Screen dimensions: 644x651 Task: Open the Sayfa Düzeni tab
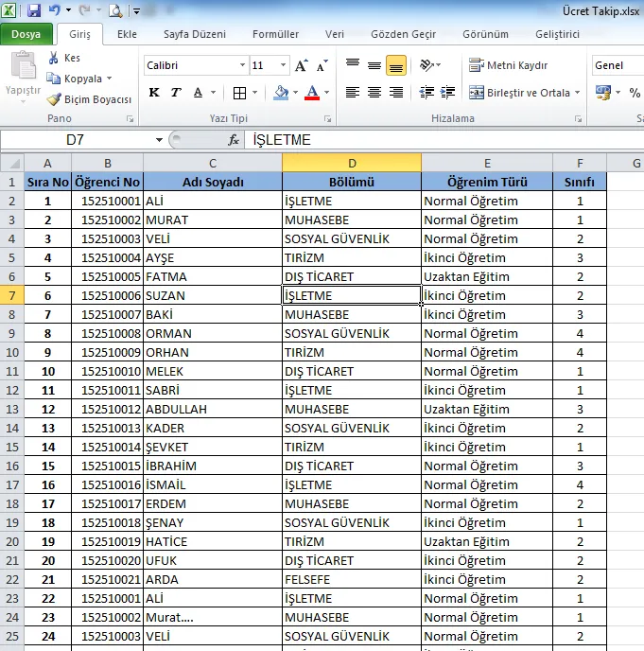195,34
